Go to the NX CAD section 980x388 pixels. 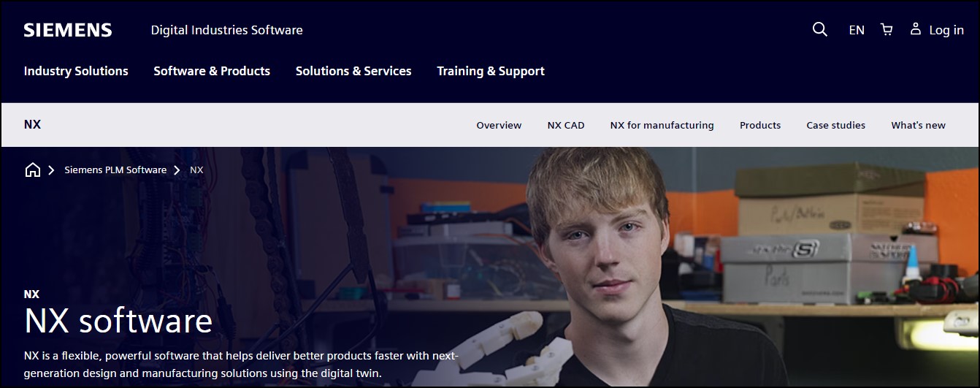[566, 125]
